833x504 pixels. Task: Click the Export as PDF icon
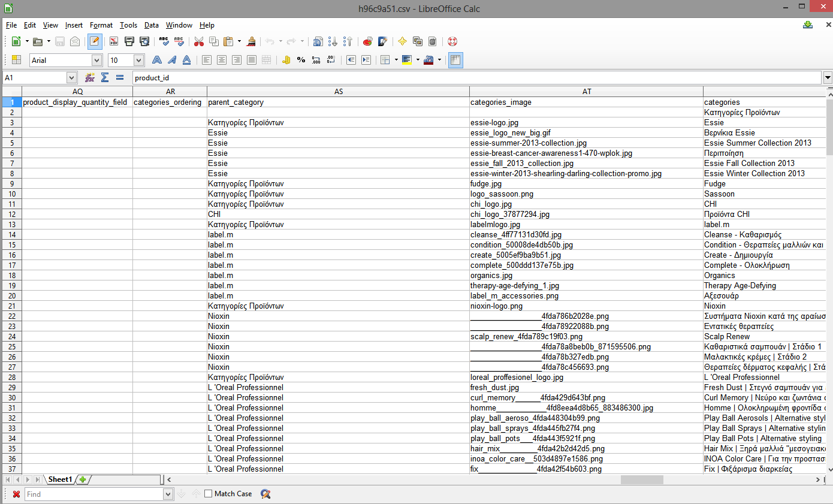pyautogui.click(x=114, y=41)
